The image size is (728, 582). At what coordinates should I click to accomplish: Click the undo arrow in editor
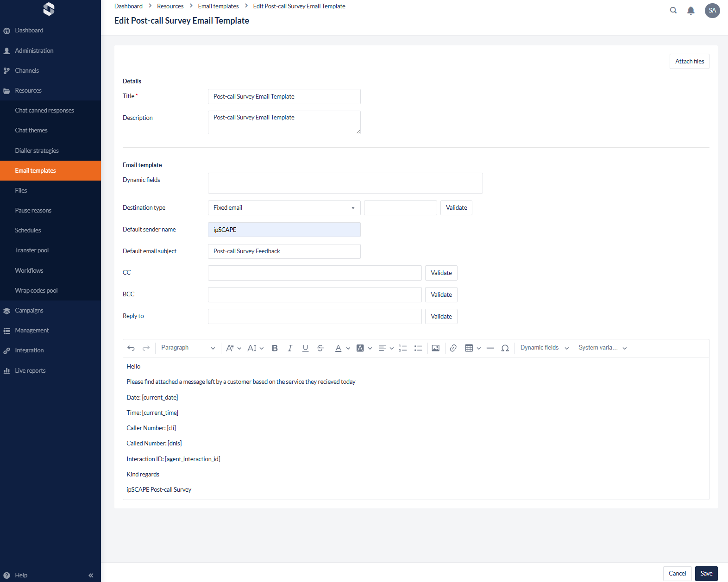131,348
